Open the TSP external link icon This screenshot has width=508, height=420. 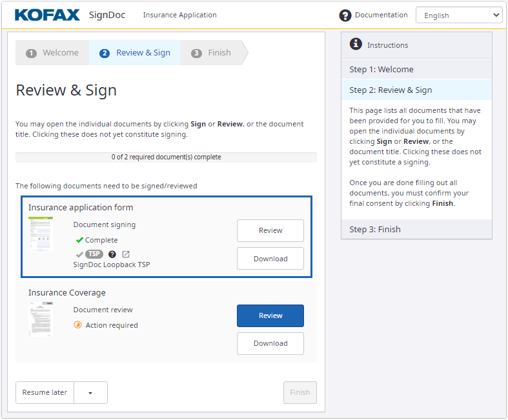click(126, 254)
